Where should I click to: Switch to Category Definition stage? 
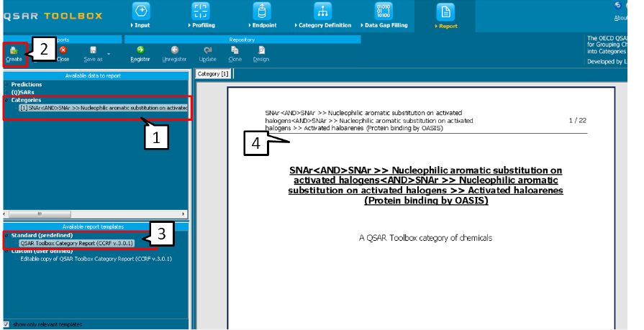[323, 15]
